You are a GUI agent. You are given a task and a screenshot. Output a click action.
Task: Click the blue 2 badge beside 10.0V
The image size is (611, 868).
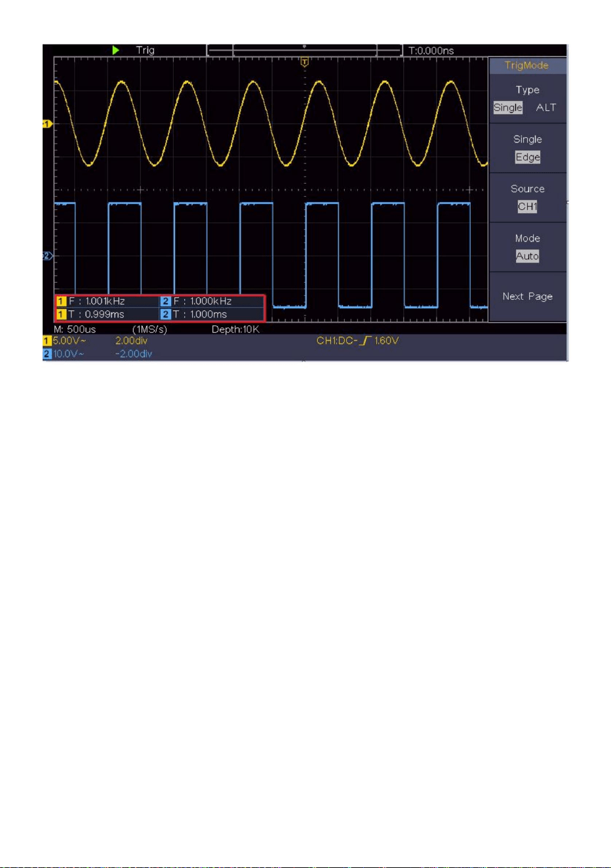pyautogui.click(x=47, y=354)
